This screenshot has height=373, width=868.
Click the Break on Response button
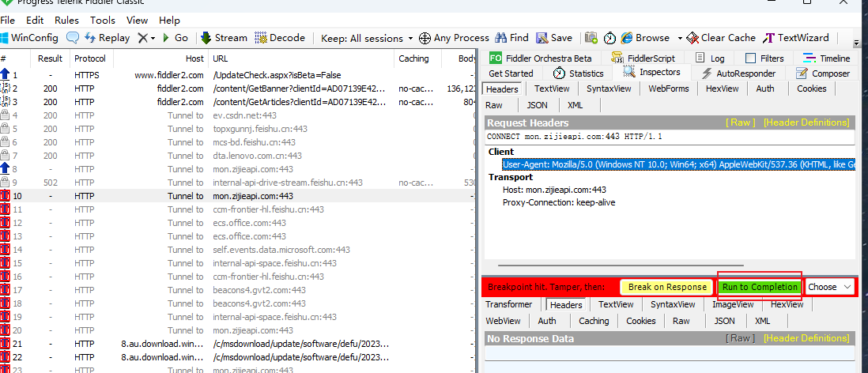[666, 287]
